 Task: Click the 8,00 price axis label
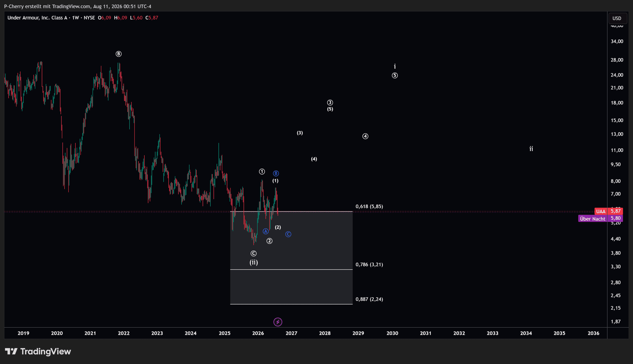click(615, 181)
